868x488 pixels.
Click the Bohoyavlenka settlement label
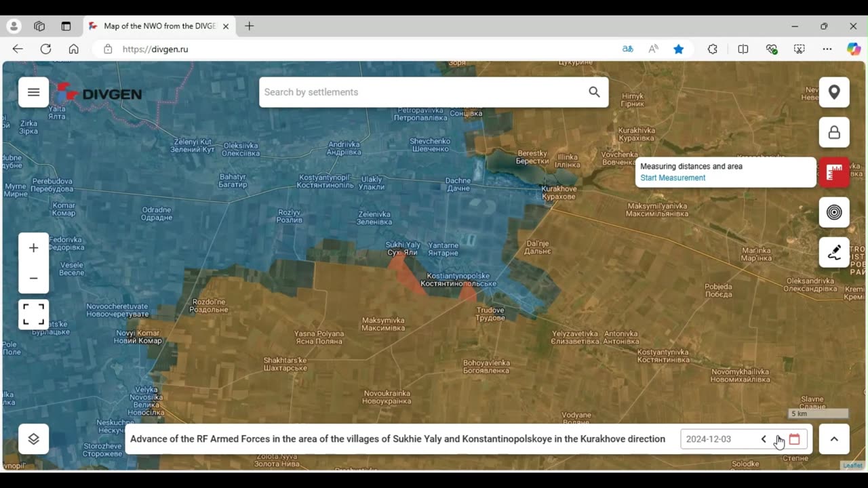click(486, 367)
